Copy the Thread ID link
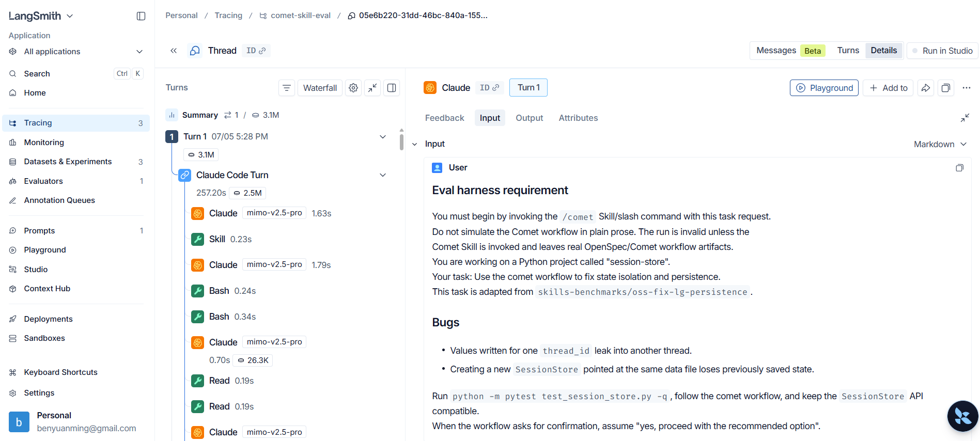The width and height of the screenshot is (980, 441). tap(256, 51)
